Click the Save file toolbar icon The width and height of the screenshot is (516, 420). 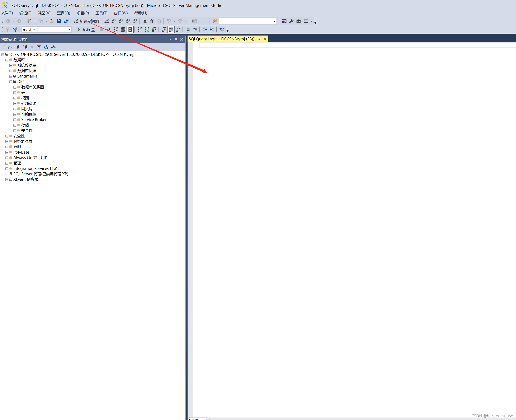59,21
